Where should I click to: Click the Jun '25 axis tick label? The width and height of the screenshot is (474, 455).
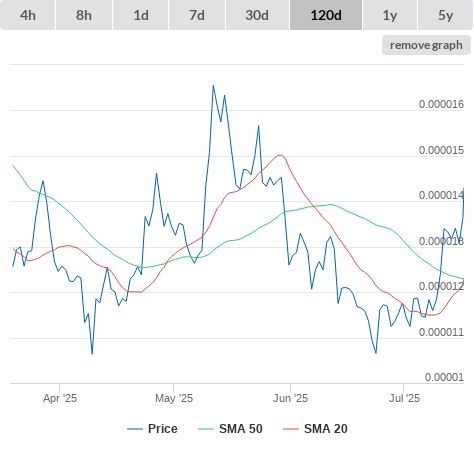tap(290, 398)
